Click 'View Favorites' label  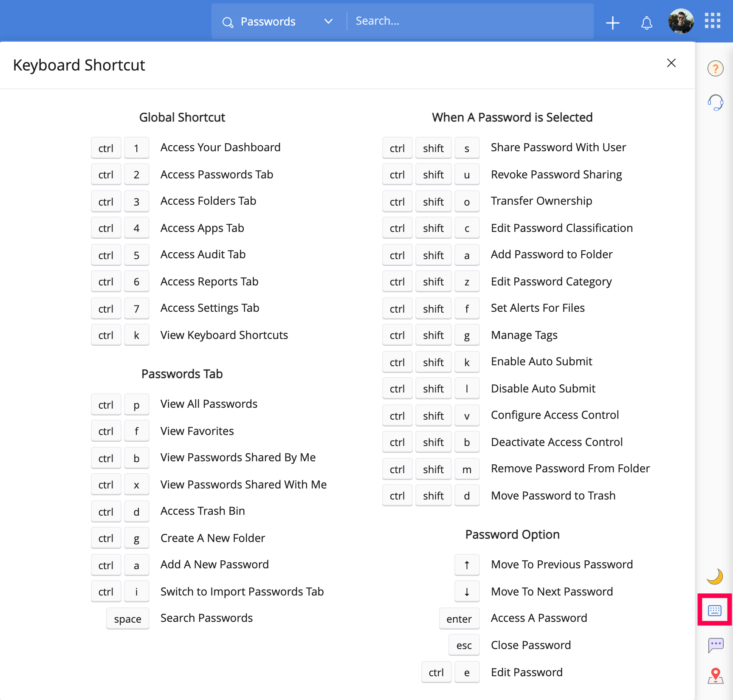(x=197, y=431)
